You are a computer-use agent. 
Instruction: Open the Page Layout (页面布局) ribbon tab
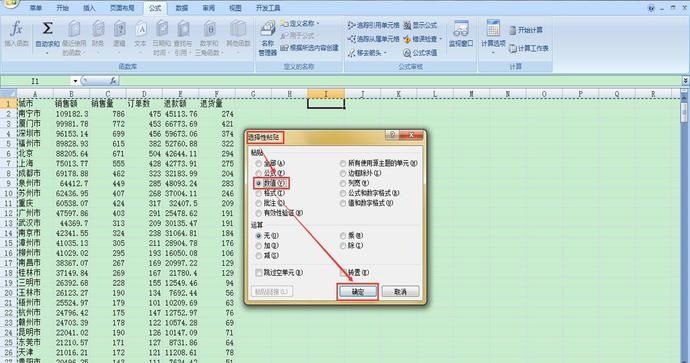(122, 8)
